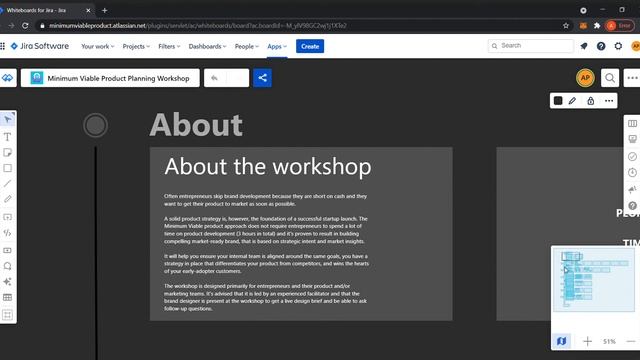Open a new browser tab
The image size is (640, 360).
click(104, 10)
